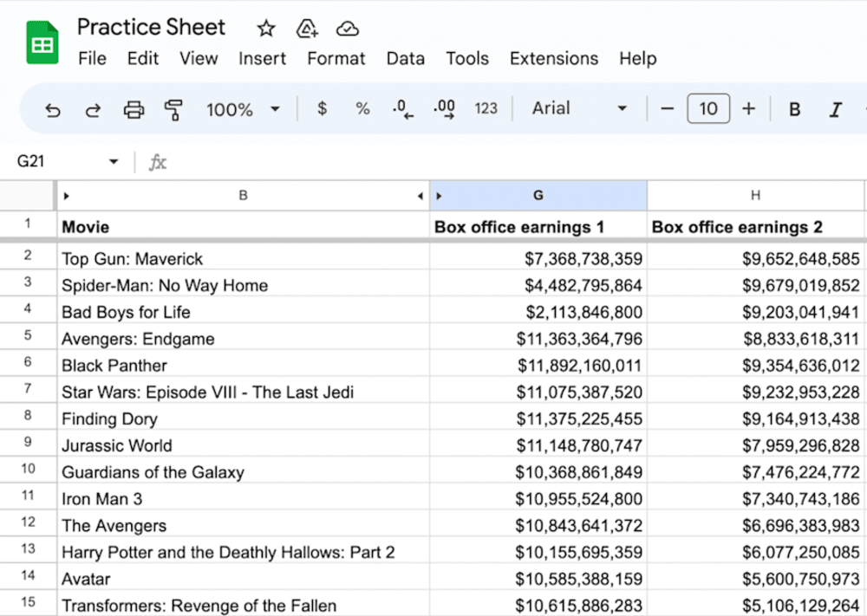Click Box office earnings 2 header cell
The image size is (867, 616).
coord(755,226)
